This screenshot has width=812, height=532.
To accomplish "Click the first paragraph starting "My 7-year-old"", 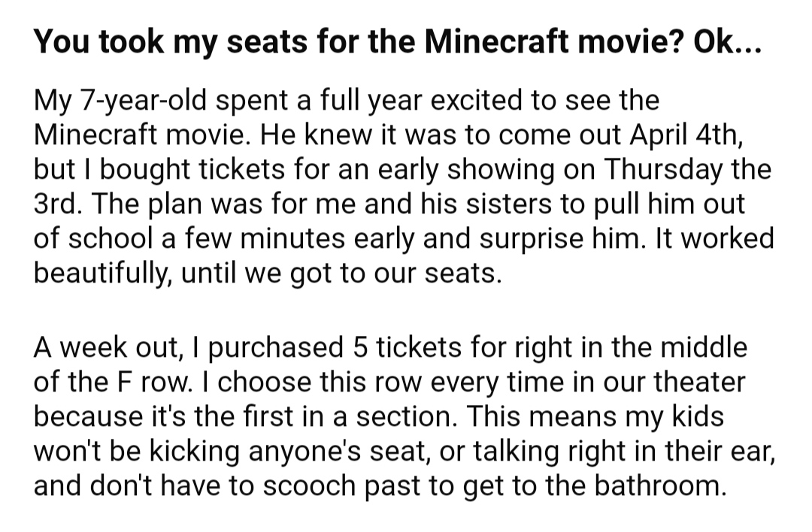I will point(404,186).
